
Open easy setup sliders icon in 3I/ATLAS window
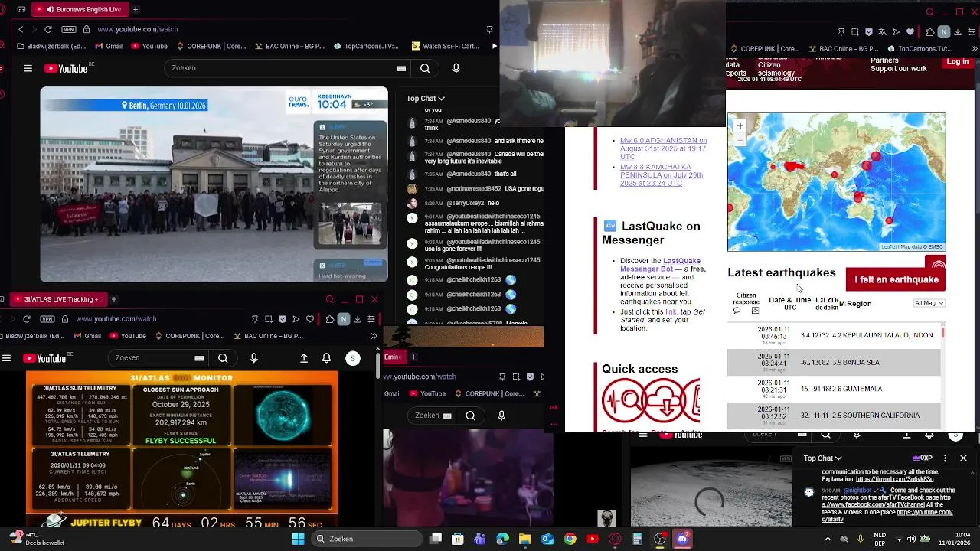point(371,319)
